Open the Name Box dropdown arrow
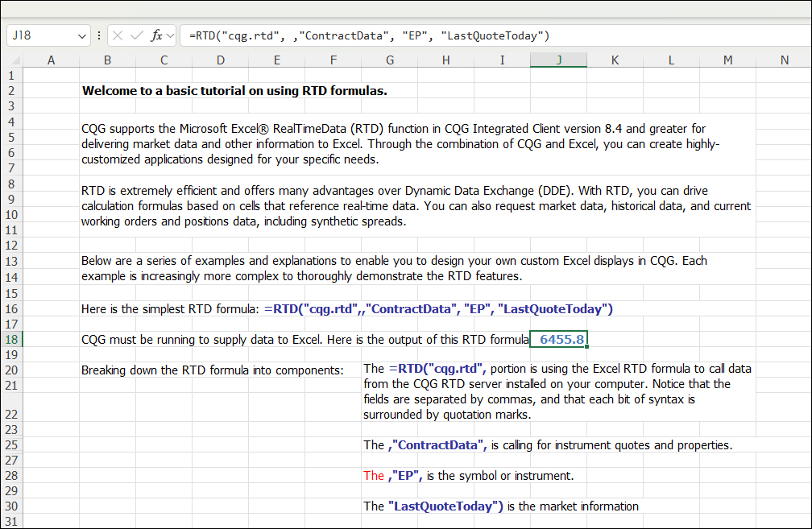 pos(81,36)
